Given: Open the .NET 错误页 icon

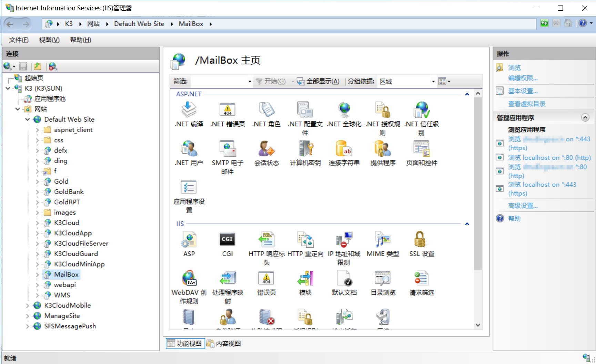Looking at the screenshot, I should point(227,110).
